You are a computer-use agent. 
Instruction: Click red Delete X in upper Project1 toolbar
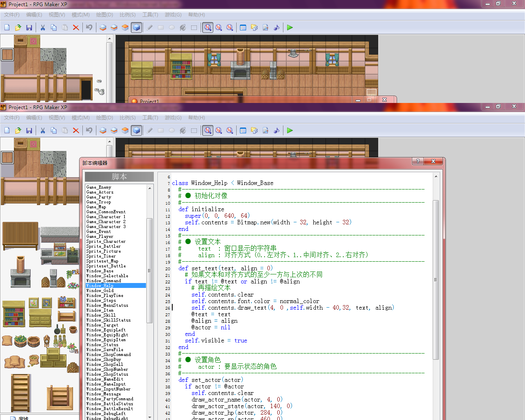click(76, 27)
